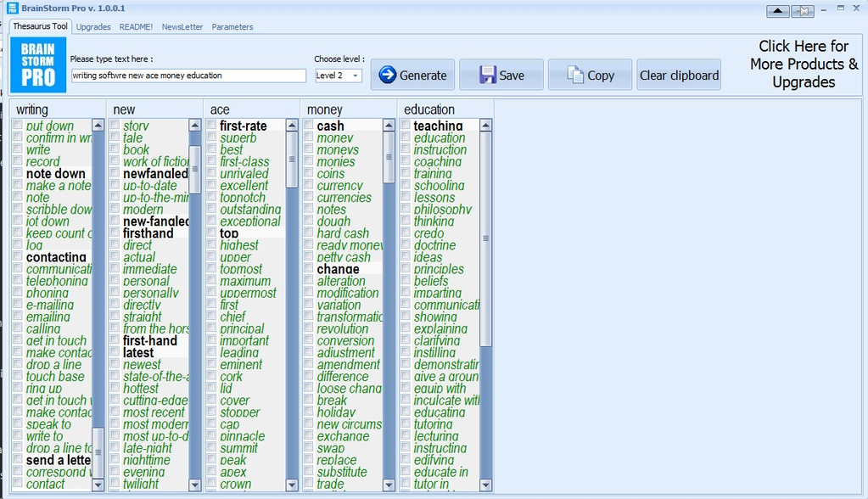
Task: Click 'Click Here for More Products & Upgrades'
Action: point(804,64)
